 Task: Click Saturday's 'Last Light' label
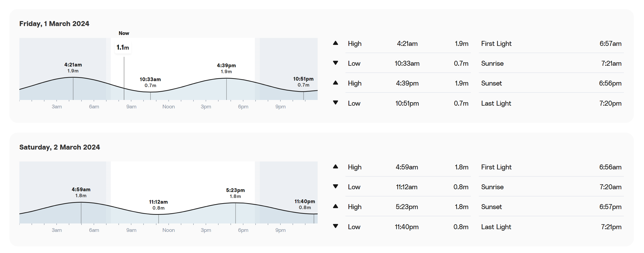(496, 227)
